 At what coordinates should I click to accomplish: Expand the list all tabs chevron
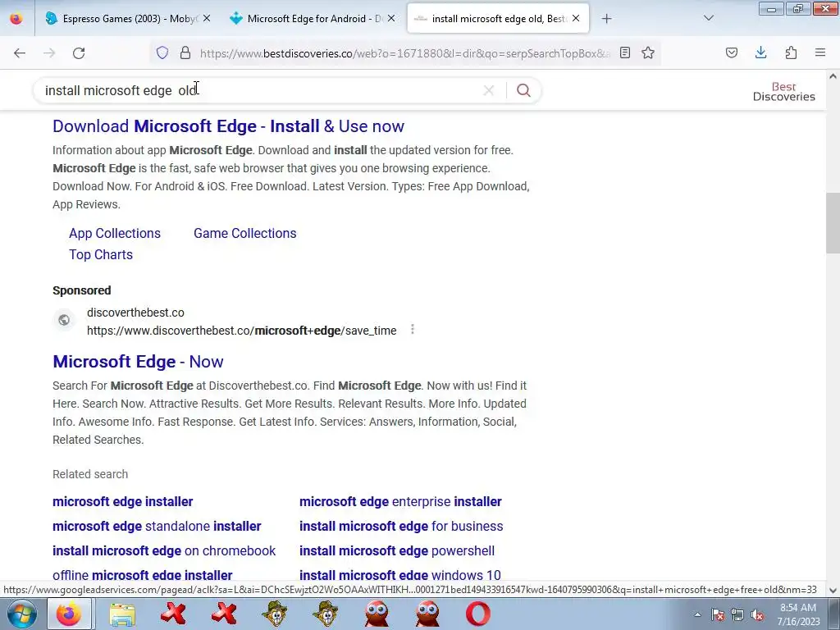tap(709, 18)
